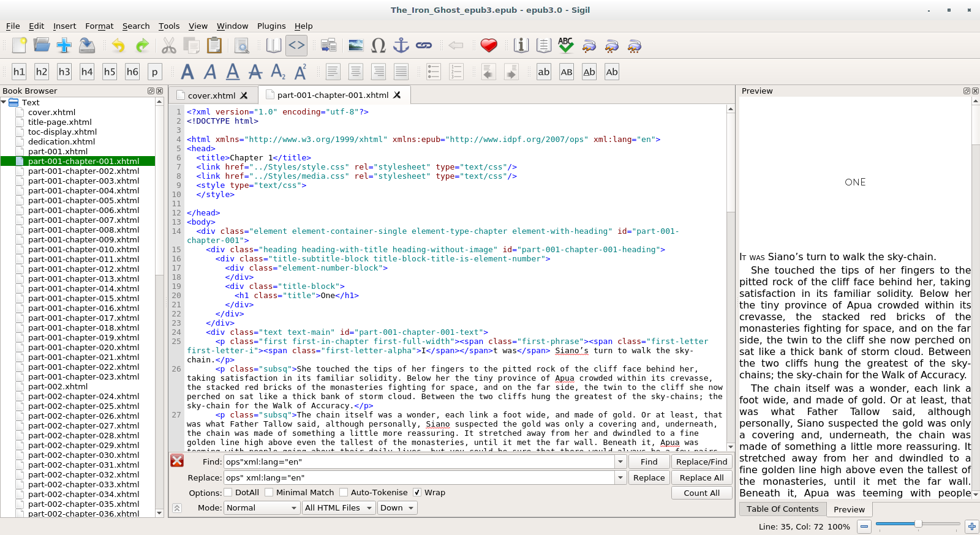This screenshot has height=535, width=980.
Task: Adjust the zoom slider handle
Action: (x=918, y=524)
